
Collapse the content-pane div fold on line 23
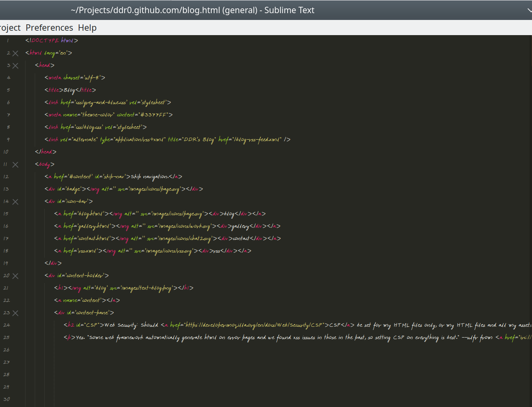16,313
